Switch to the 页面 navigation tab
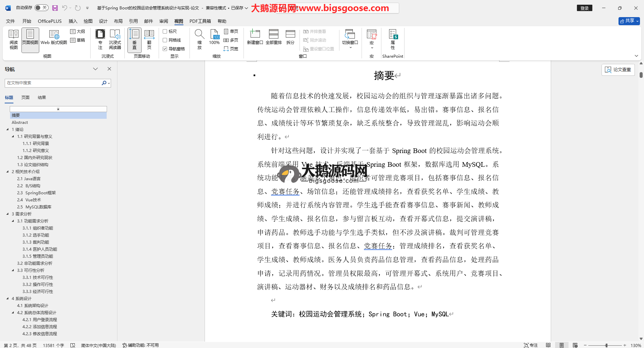The width and height of the screenshot is (644, 348). click(x=25, y=98)
